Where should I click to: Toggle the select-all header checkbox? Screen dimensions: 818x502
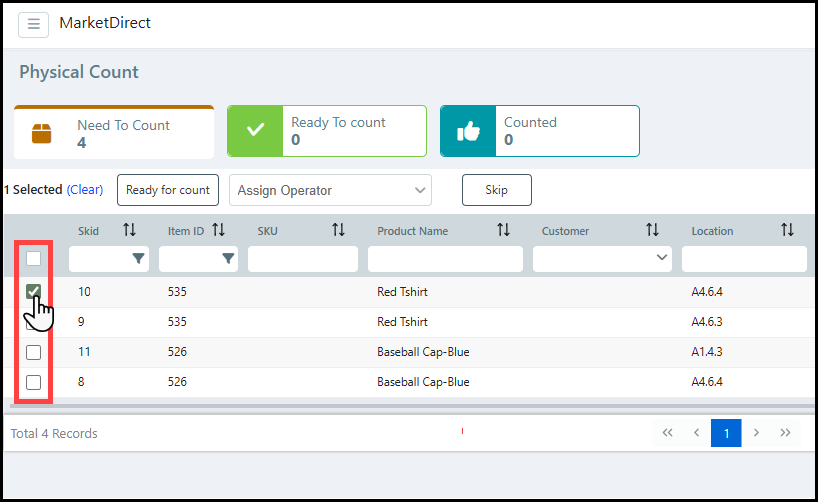(33, 259)
